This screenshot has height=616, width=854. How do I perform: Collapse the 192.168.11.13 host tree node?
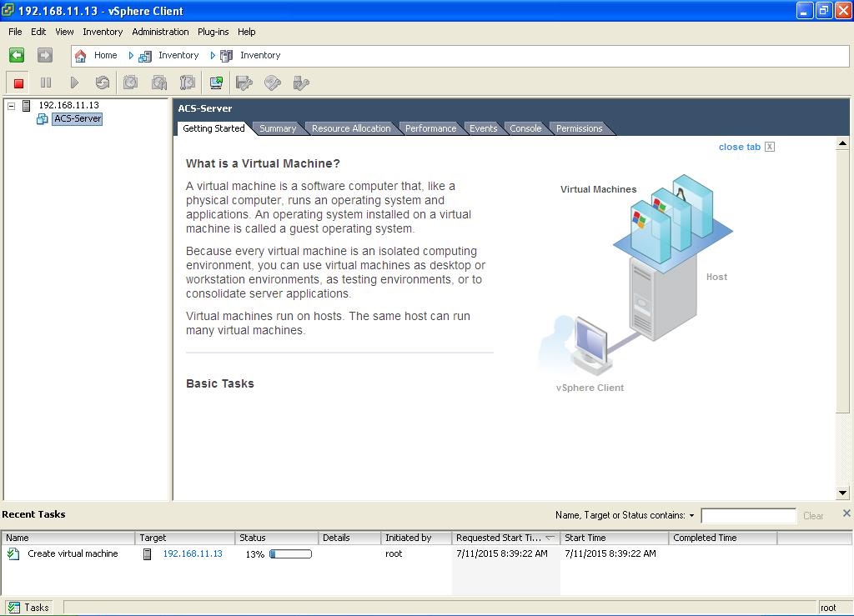12,106
